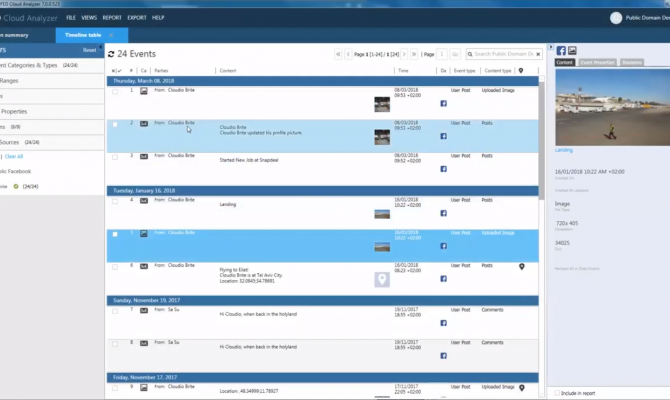The width and height of the screenshot is (670, 400).
Task: Open the REPORT menu
Action: point(112,18)
